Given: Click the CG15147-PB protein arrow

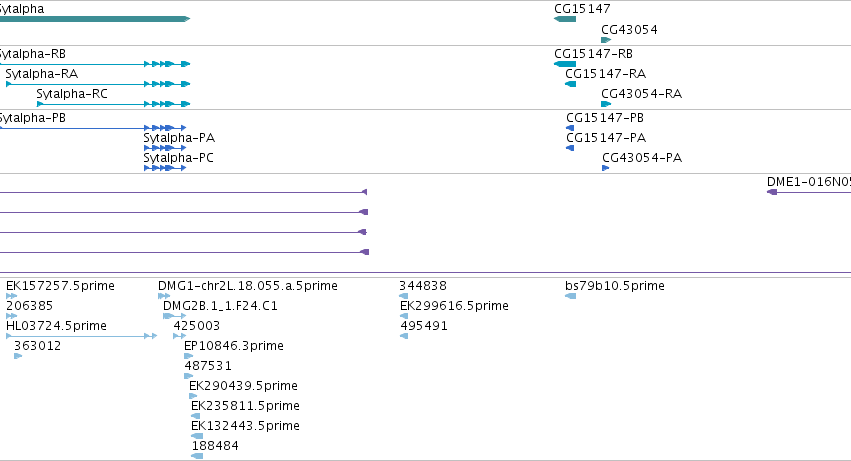Looking at the screenshot, I should (x=570, y=128).
